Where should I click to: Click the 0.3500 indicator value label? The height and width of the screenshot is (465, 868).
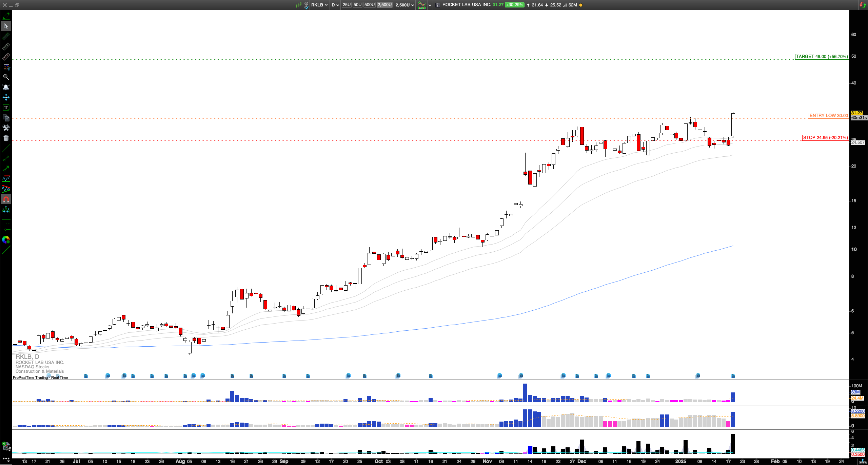tap(858, 454)
